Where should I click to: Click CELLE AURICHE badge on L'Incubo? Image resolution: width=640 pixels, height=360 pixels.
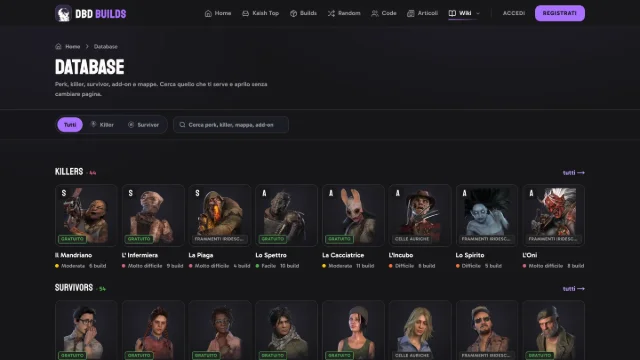coord(412,239)
